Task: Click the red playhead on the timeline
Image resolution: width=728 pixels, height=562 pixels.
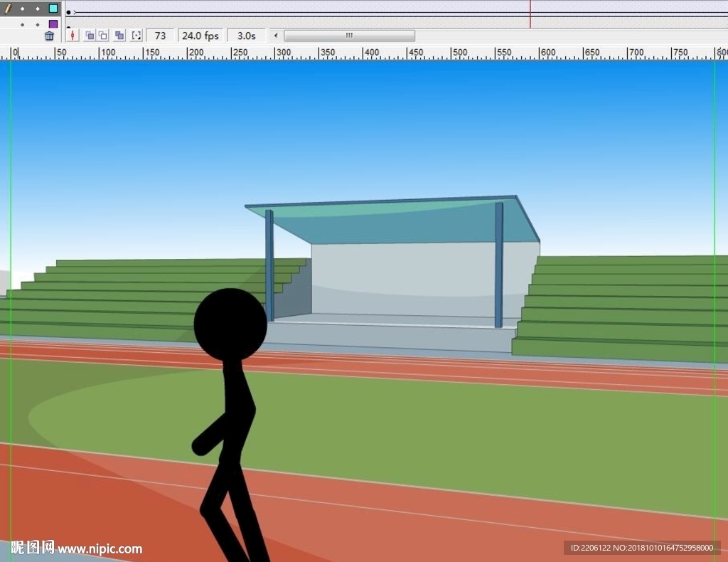Action: pyautogui.click(x=530, y=14)
